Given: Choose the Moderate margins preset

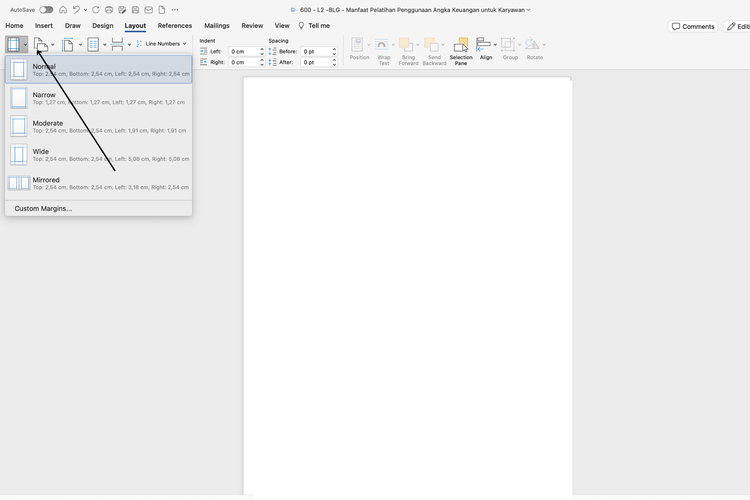Looking at the screenshot, I should click(99, 126).
